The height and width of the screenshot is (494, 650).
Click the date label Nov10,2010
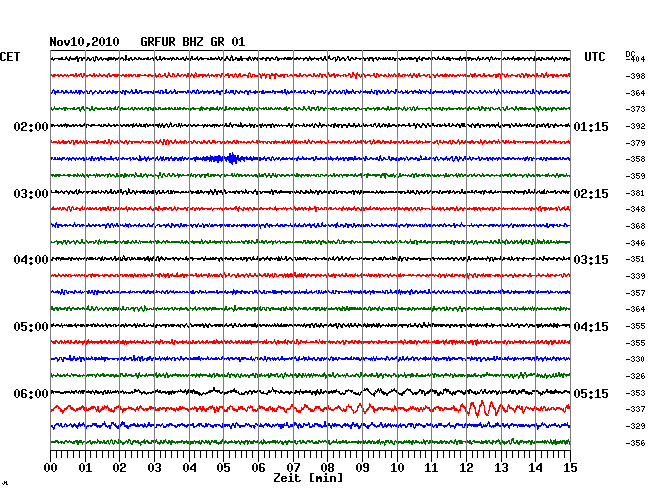point(84,42)
